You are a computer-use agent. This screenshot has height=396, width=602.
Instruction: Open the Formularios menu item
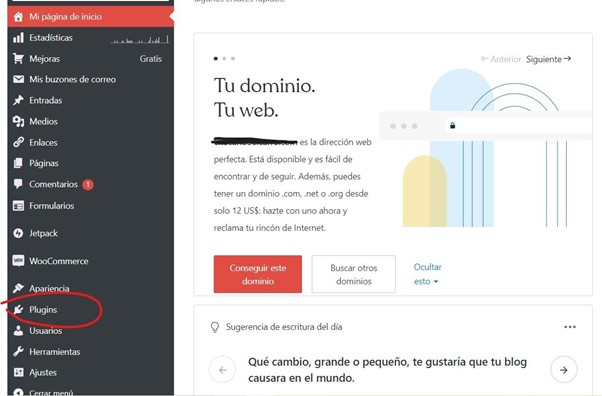[91, 205]
